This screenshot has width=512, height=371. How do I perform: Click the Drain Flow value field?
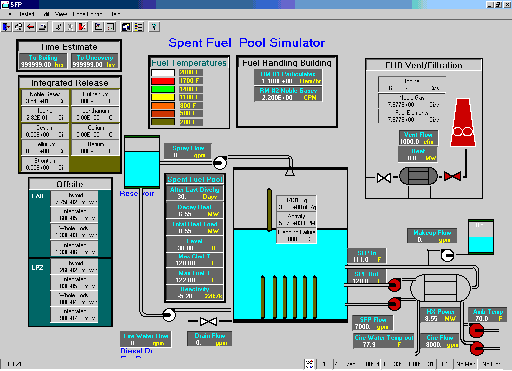210,339
